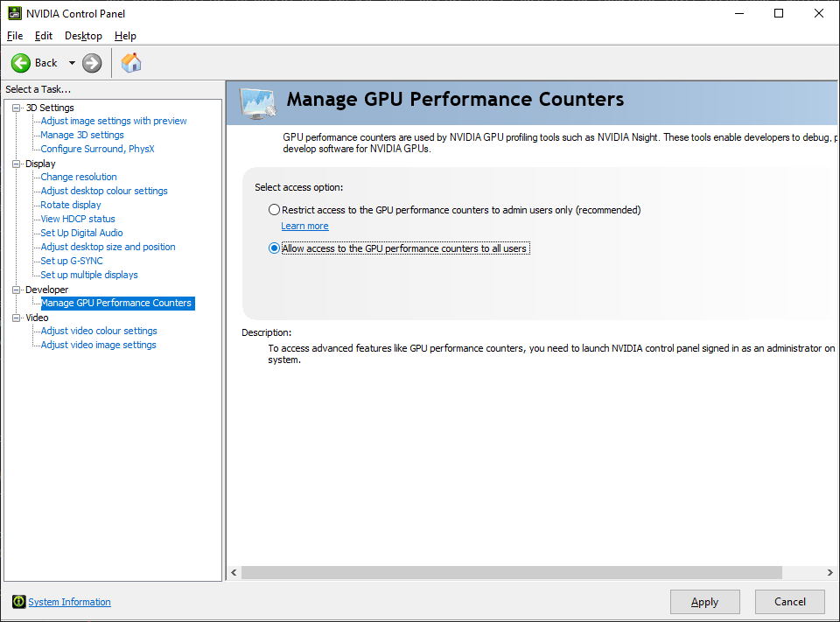The height and width of the screenshot is (622, 840).
Task: Click the Display category label
Action: (x=40, y=164)
